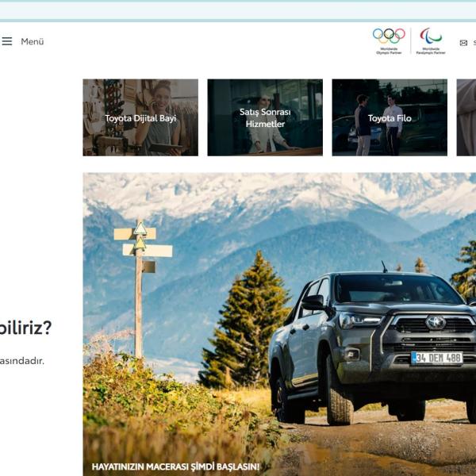
Task: Click the Toyota Dijital Bayi title text
Action: coord(140,118)
